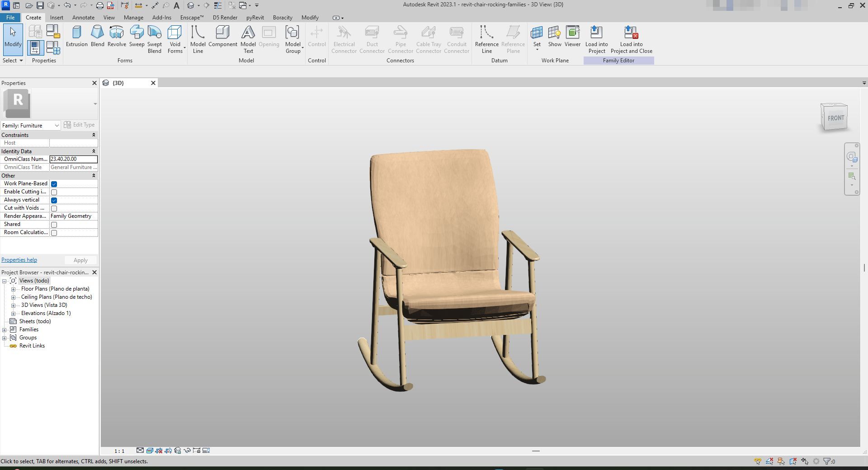
Task: Expand the Families tree node
Action: [x=5, y=330]
